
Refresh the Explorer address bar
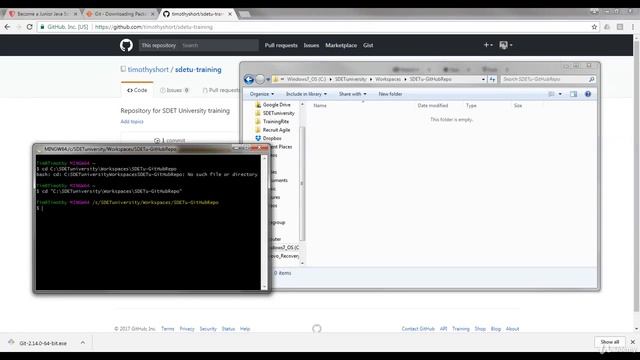tap(492, 79)
